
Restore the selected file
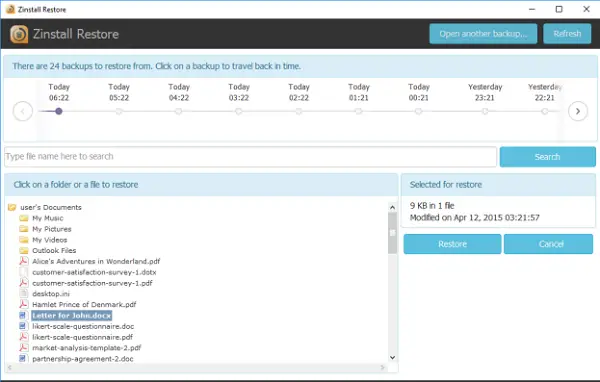tap(452, 244)
